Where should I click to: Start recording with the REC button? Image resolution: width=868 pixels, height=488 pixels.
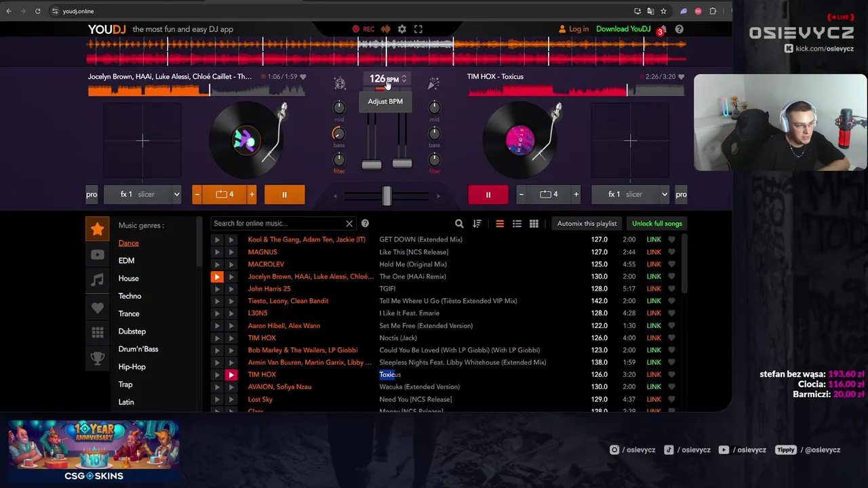(x=363, y=29)
